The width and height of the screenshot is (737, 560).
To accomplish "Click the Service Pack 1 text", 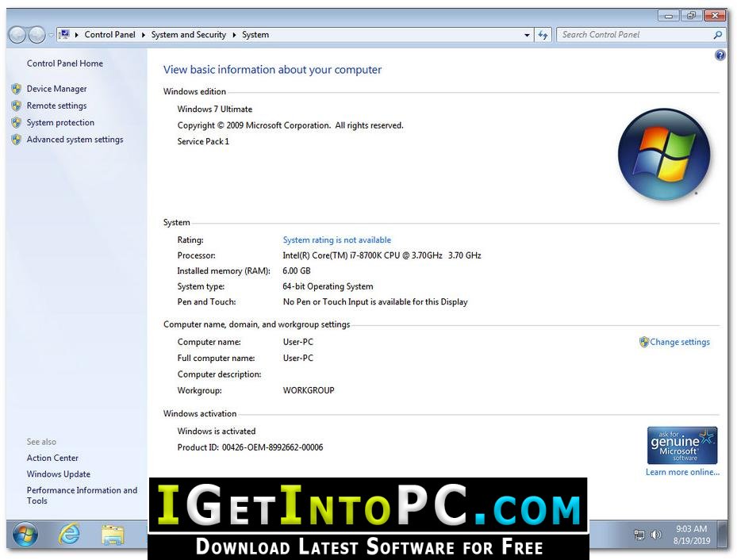I will coord(203,141).
